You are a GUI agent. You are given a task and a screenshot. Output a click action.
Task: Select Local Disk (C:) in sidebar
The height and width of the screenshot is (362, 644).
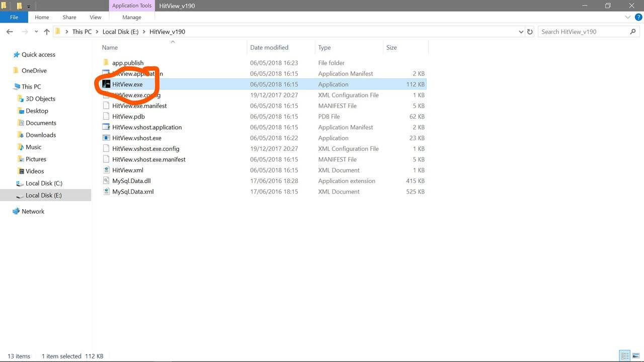pos(44,184)
